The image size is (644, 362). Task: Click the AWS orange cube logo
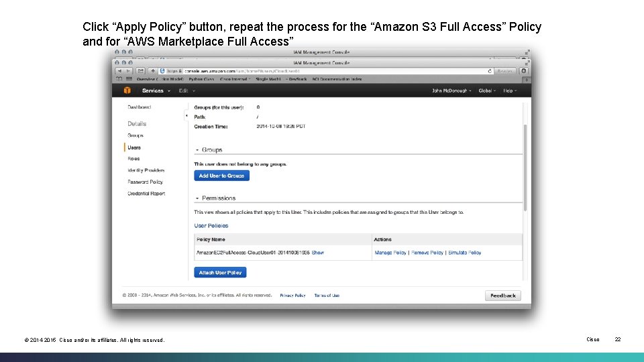point(127,90)
